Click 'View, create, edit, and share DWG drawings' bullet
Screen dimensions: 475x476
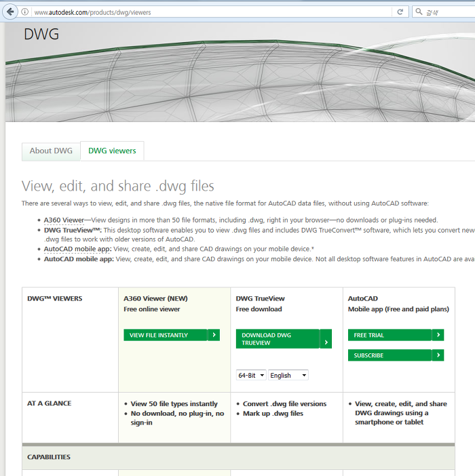pos(401,413)
